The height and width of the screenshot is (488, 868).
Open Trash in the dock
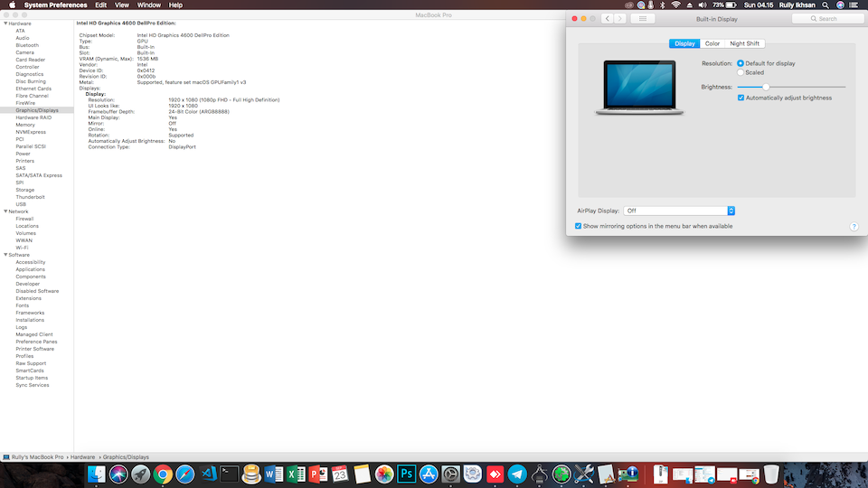771,474
